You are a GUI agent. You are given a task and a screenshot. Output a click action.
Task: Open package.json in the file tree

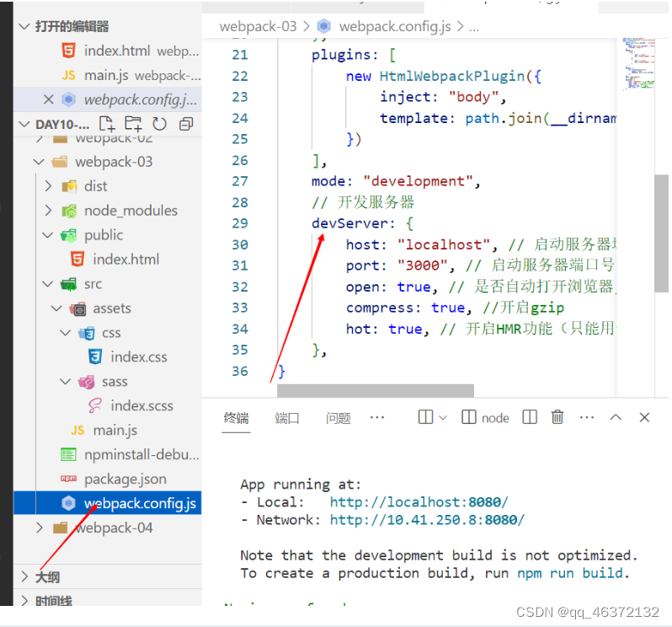[125, 479]
